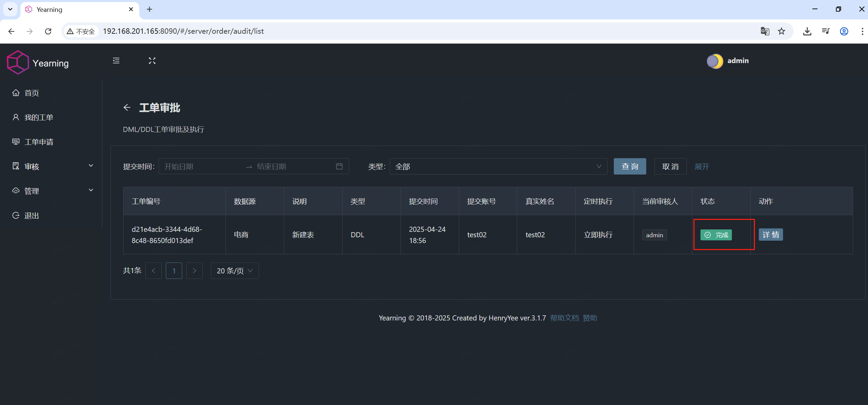
Task: Toggle dark mode with the moon icon
Action: (x=715, y=61)
